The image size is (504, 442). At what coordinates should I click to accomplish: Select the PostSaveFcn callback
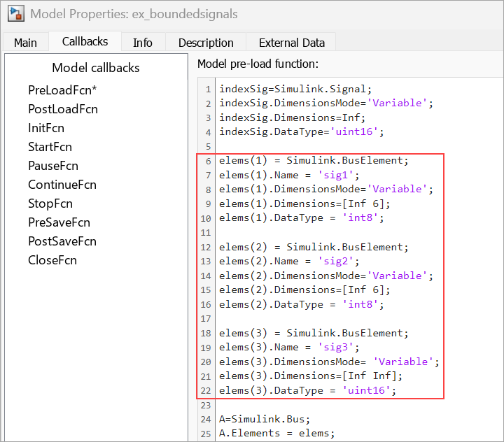62,241
